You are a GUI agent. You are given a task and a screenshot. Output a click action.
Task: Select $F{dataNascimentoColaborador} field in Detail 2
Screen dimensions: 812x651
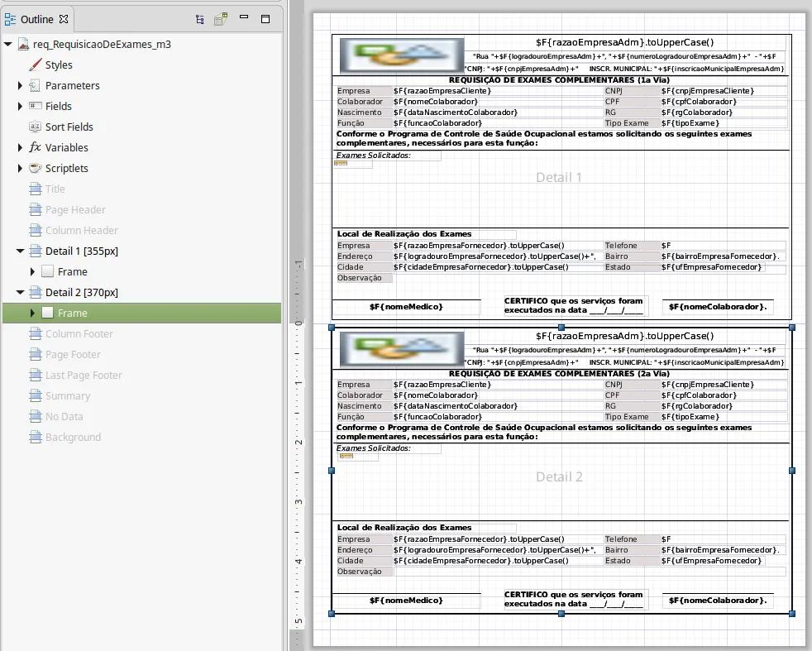click(498, 406)
